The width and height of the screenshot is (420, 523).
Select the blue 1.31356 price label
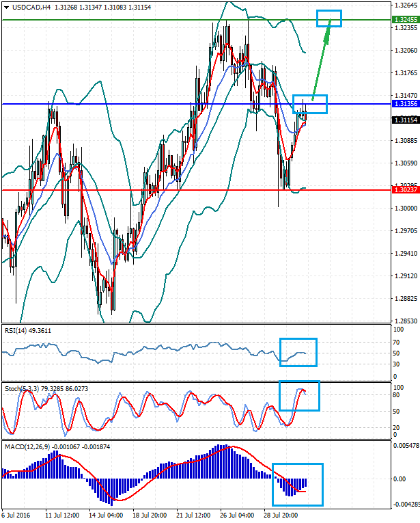coord(406,104)
